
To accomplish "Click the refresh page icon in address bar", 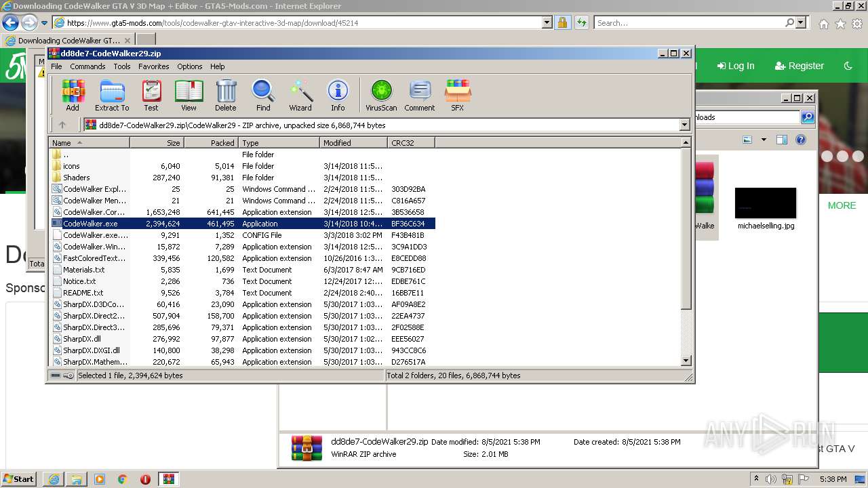I will (581, 23).
